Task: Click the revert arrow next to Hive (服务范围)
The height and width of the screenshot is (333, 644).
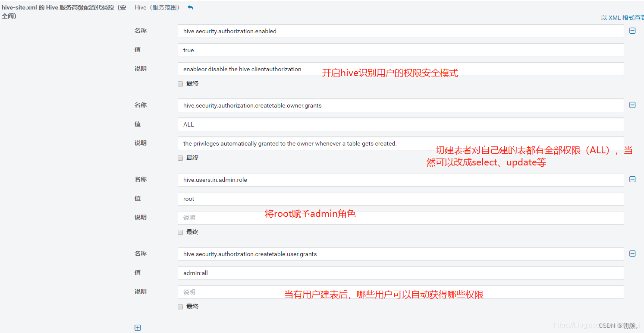Action: tap(190, 8)
